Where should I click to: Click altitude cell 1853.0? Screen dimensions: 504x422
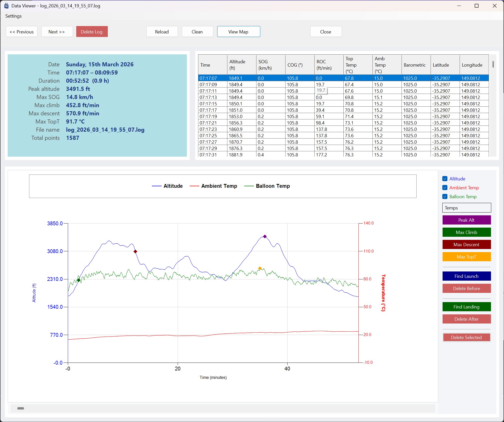coord(242,116)
